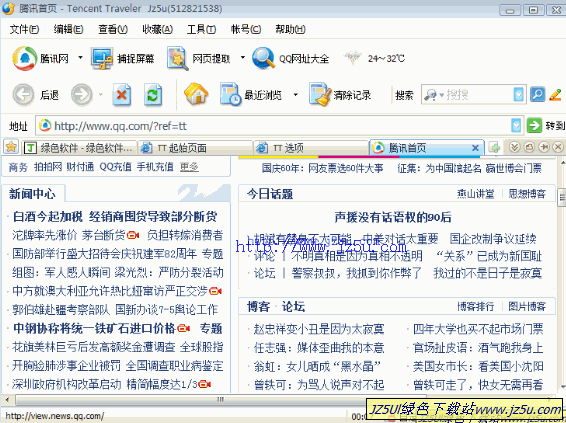Click the green 转到 go arrow
The height and width of the screenshot is (423, 566).
[x=534, y=126]
